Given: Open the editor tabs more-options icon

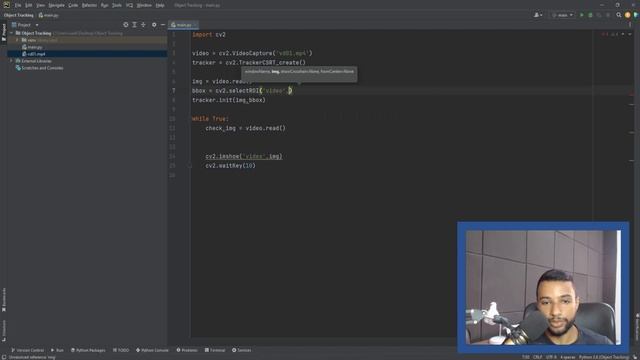Looking at the screenshot, I should (x=630, y=25).
